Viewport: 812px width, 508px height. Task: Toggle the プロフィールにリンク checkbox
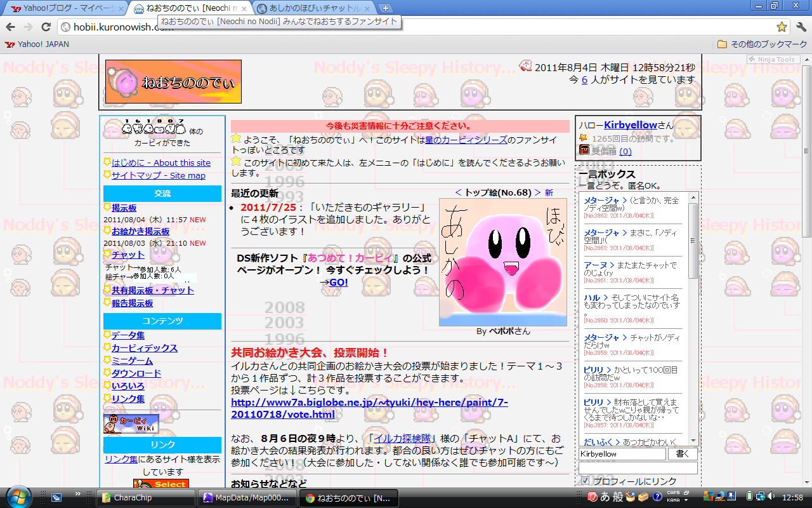586,481
